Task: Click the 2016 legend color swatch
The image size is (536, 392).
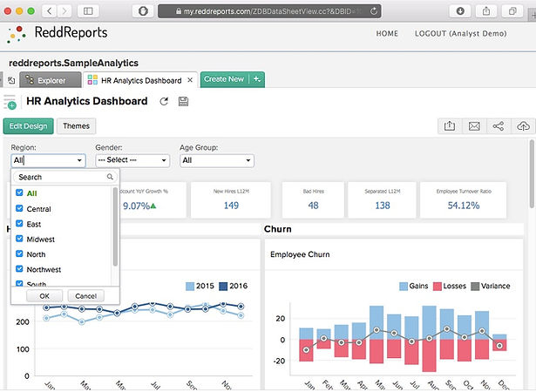Action: pos(223,286)
